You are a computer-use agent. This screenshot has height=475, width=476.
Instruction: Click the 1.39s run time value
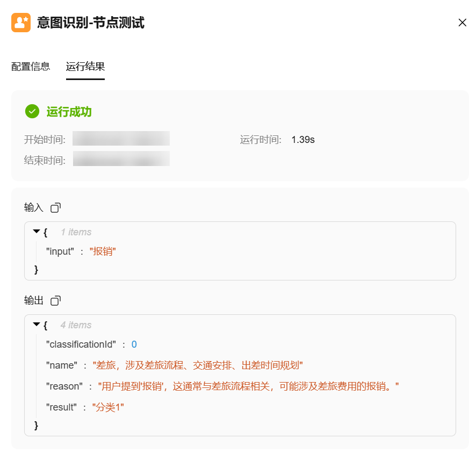click(x=303, y=140)
